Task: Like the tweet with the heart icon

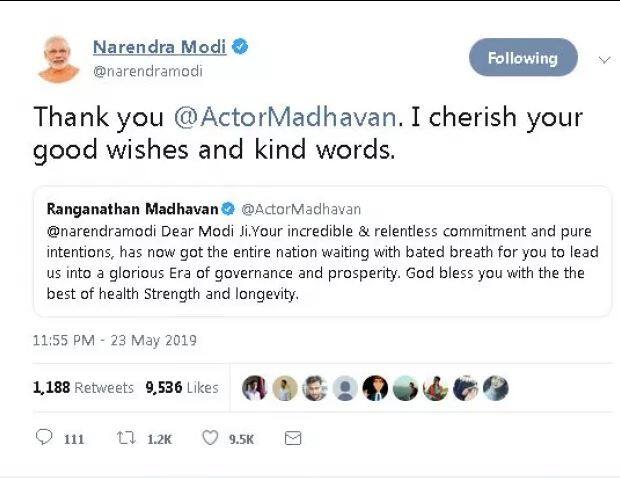Action: point(210,438)
